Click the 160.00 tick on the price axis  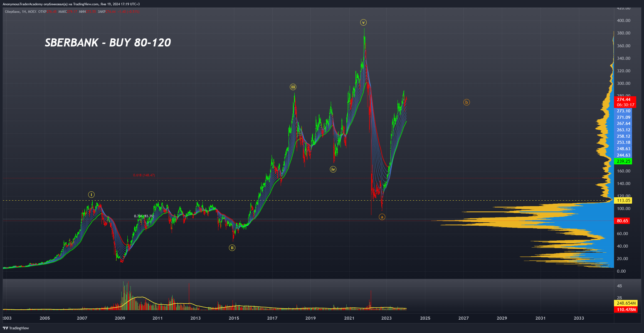[x=623, y=171]
